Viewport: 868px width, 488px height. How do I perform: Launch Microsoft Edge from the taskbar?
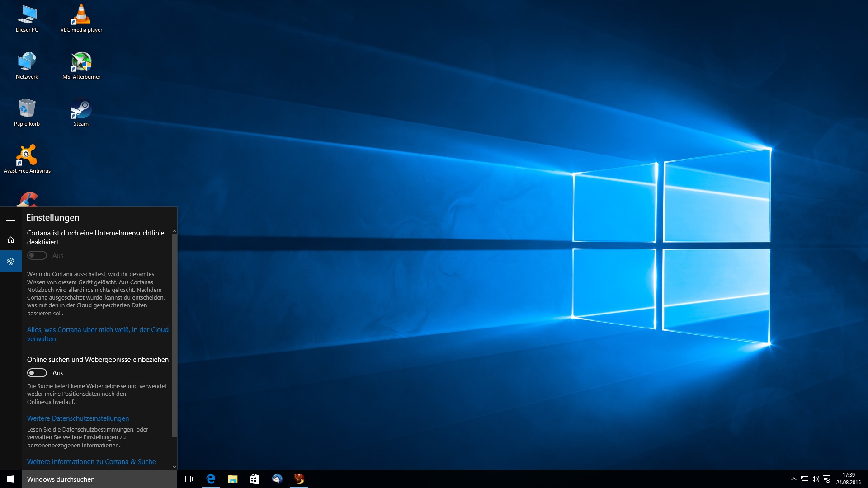tap(211, 479)
